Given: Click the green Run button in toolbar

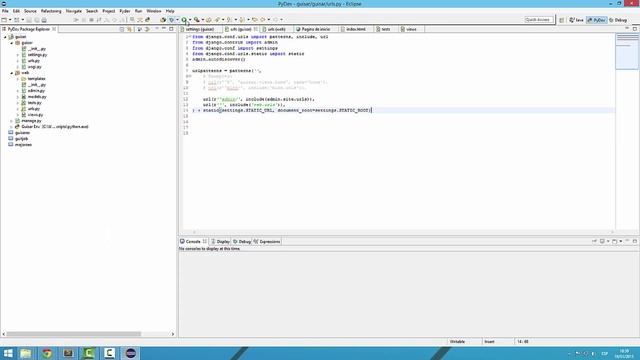Looking at the screenshot, I should click(x=184, y=20).
